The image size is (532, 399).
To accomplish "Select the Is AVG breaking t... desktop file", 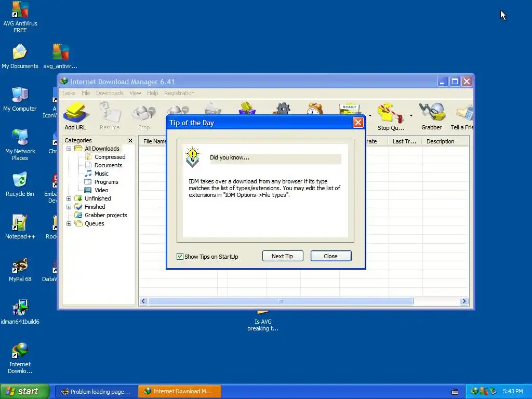I will pos(262,321).
